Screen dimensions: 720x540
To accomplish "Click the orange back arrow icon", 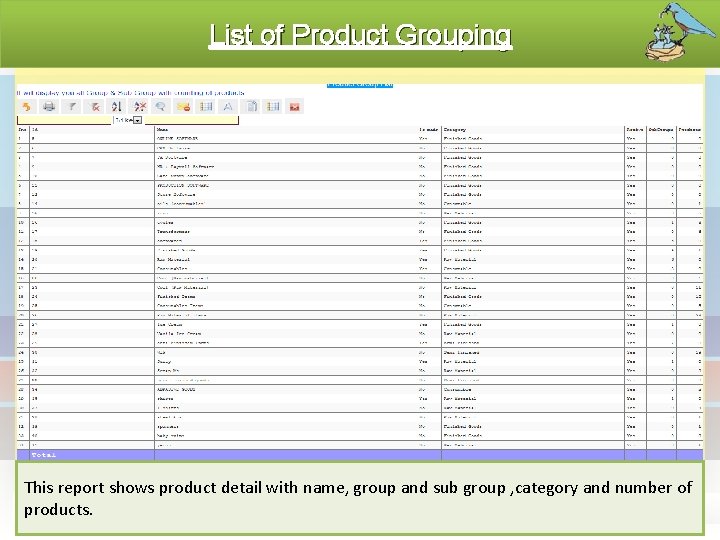I will click(x=26, y=107).
